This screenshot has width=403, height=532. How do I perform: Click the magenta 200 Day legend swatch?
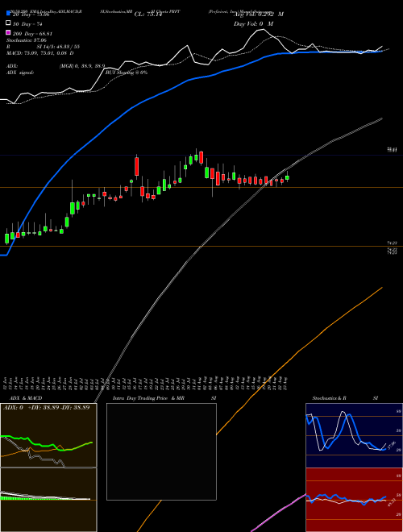(8, 32)
